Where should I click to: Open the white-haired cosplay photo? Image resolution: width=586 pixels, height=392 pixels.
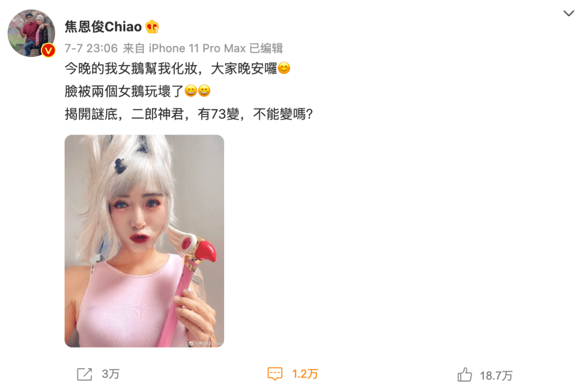coord(144,241)
